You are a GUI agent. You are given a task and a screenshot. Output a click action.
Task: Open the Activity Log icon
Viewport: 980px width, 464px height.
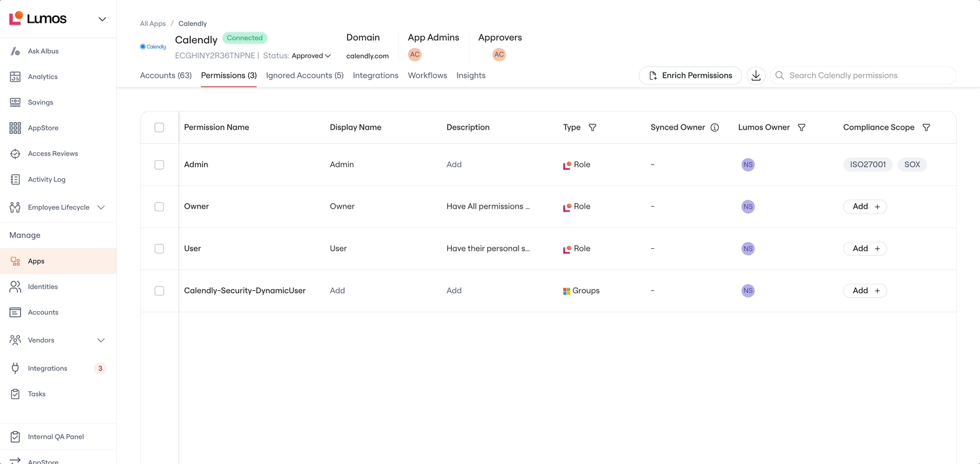[15, 180]
